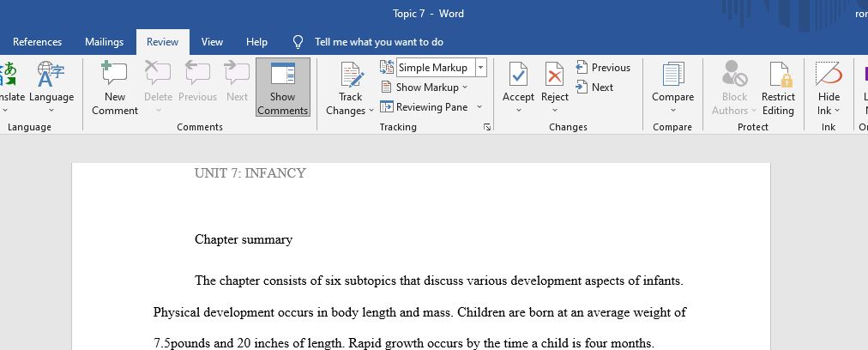Image resolution: width=868 pixels, height=350 pixels.
Task: Expand the Hide Ink dropdown arrow
Action: (837, 111)
